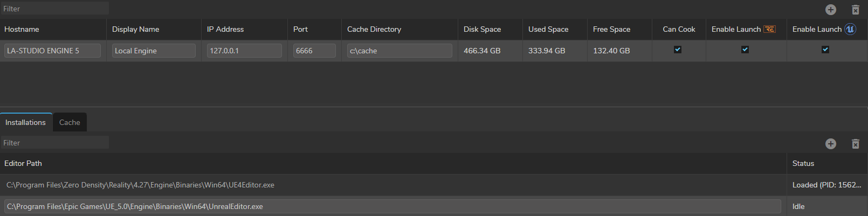Edit the 127.0.0.1 IP address field
Image resolution: width=868 pixels, height=216 pixels.
[x=244, y=51]
